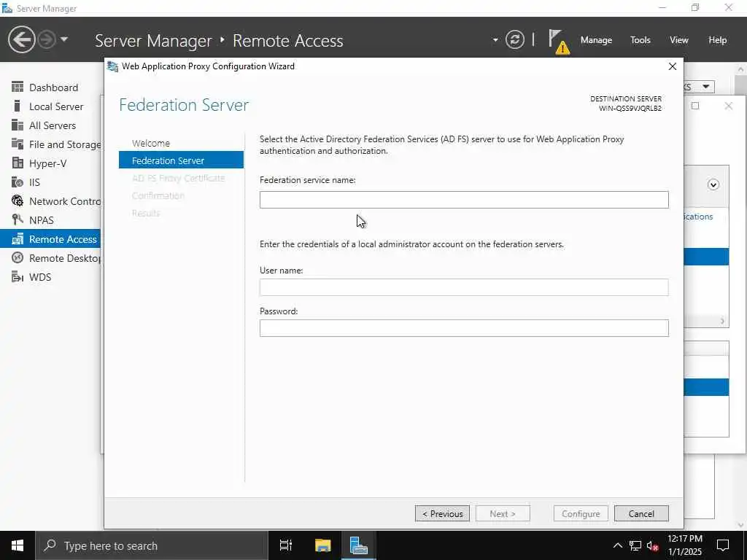Click the Previous button
Screen dimensions: 747x560
(x=442, y=513)
